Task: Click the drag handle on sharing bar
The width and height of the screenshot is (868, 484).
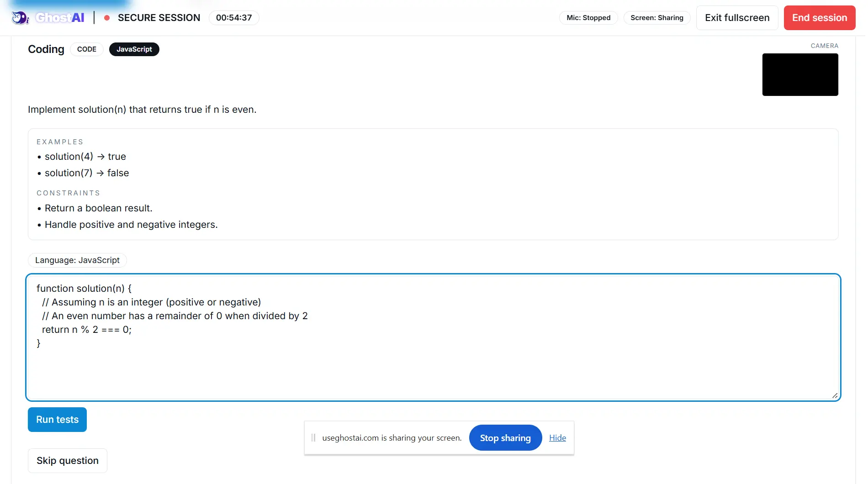Action: [313, 438]
